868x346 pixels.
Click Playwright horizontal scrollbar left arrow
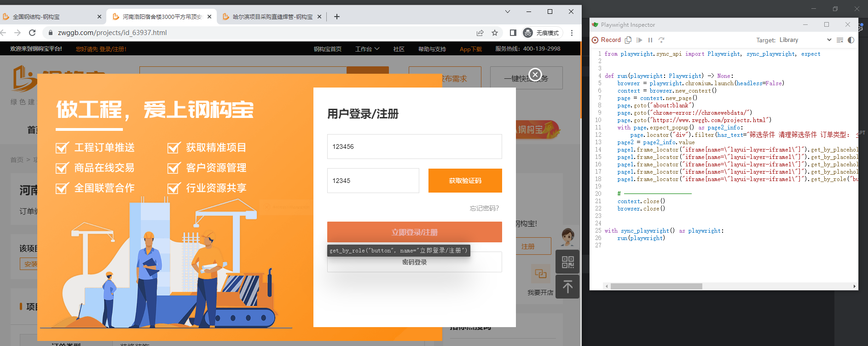coord(607,287)
